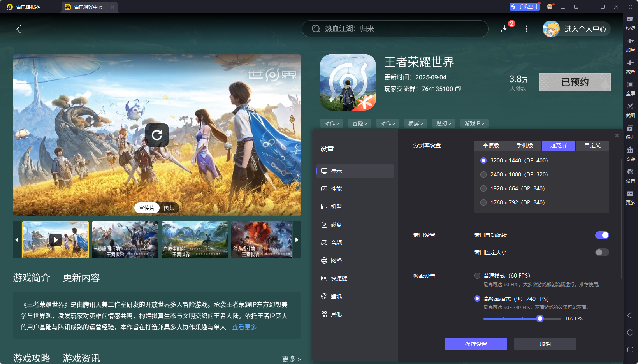Click the FPS slider handle
Image resolution: width=638 pixels, height=364 pixels.
pyautogui.click(x=540, y=318)
